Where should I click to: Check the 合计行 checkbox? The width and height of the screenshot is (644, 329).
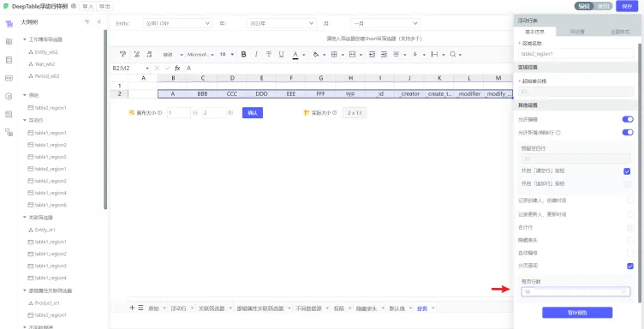(x=630, y=228)
